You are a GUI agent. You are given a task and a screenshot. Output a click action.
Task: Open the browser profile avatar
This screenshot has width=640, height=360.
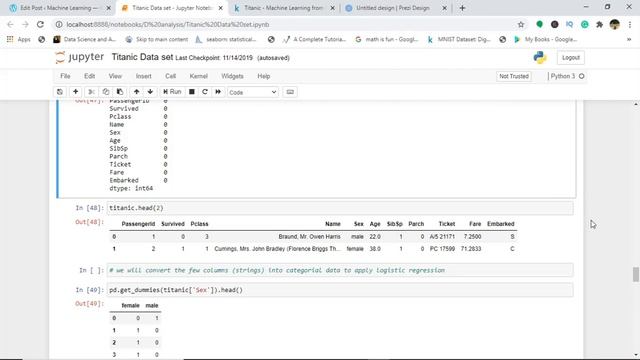(615, 24)
